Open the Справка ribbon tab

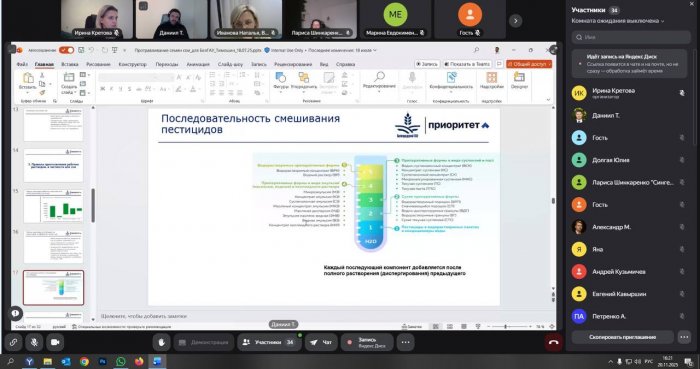346,64
